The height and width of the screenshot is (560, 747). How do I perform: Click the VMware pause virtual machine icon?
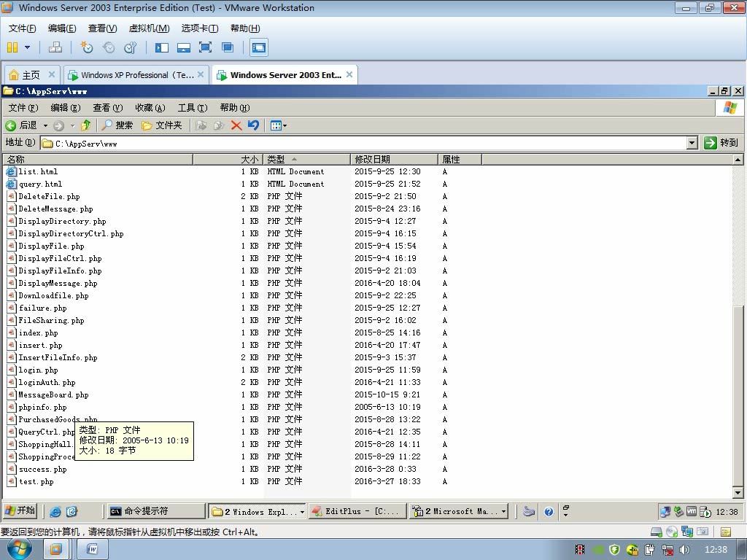point(12,47)
